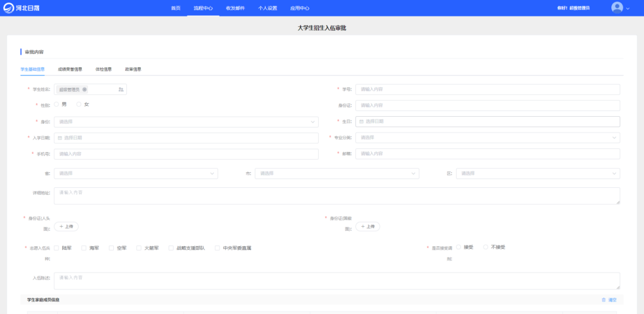Image resolution: width=644 pixels, height=314 pixels.
Task: Click 上传 button for 身份证国徽面
Action: (367, 226)
